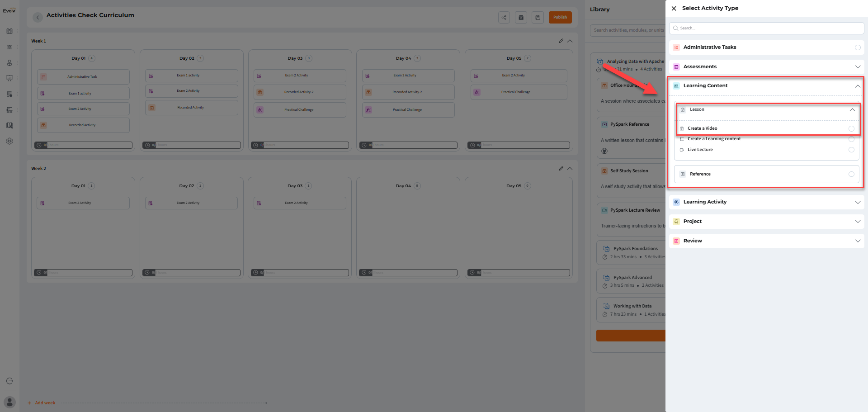The image size is (868, 412).
Task: Click the PySpark Reference card title
Action: [630, 124]
